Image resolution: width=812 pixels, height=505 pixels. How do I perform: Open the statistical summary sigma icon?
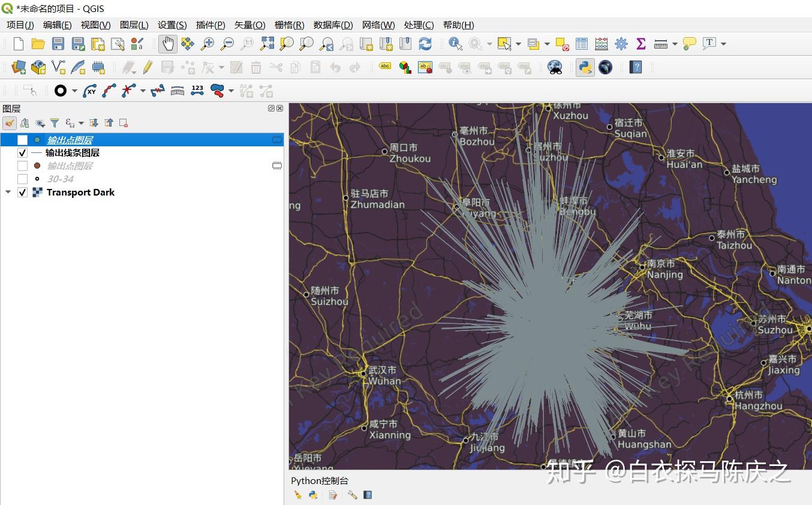pyautogui.click(x=640, y=44)
